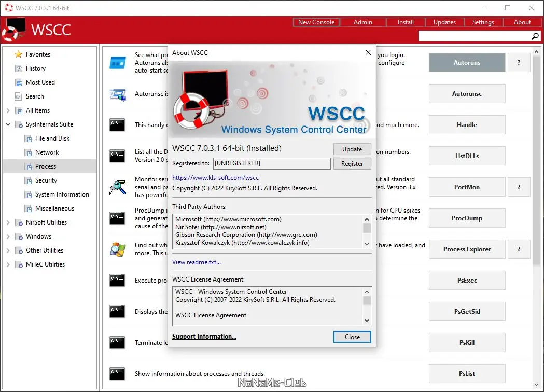Open the Settings menu

pos(483,22)
